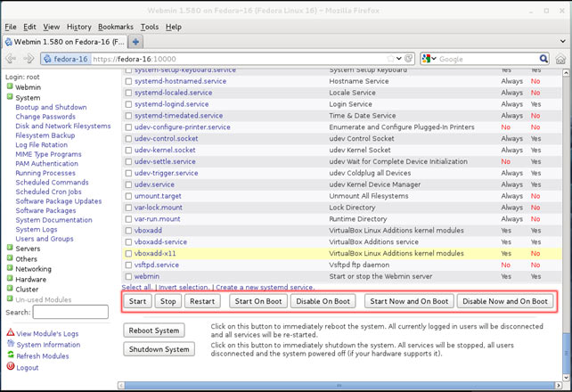Viewport: 572px width, 392px height.
Task: Click the Start button
Action: coord(137,301)
